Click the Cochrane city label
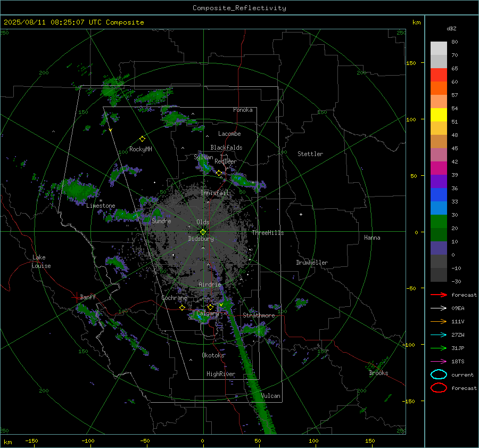Viewport: 479px width, 448px height. [x=174, y=298]
